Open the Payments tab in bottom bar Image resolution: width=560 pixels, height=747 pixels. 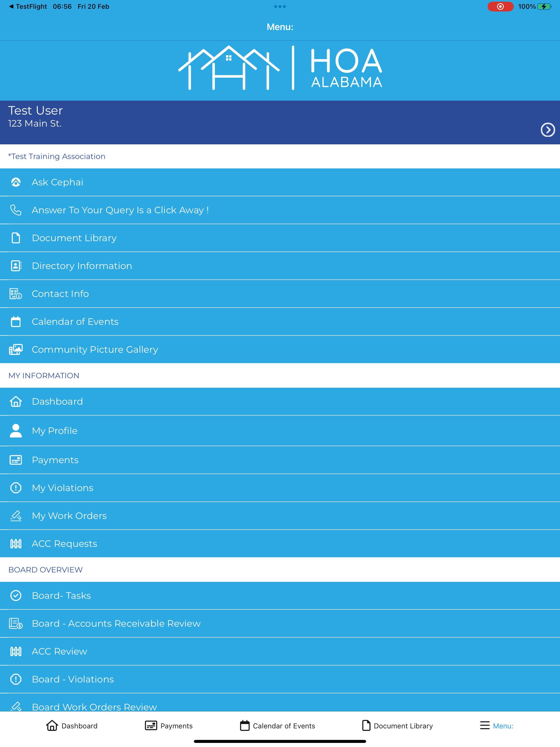pos(168,725)
